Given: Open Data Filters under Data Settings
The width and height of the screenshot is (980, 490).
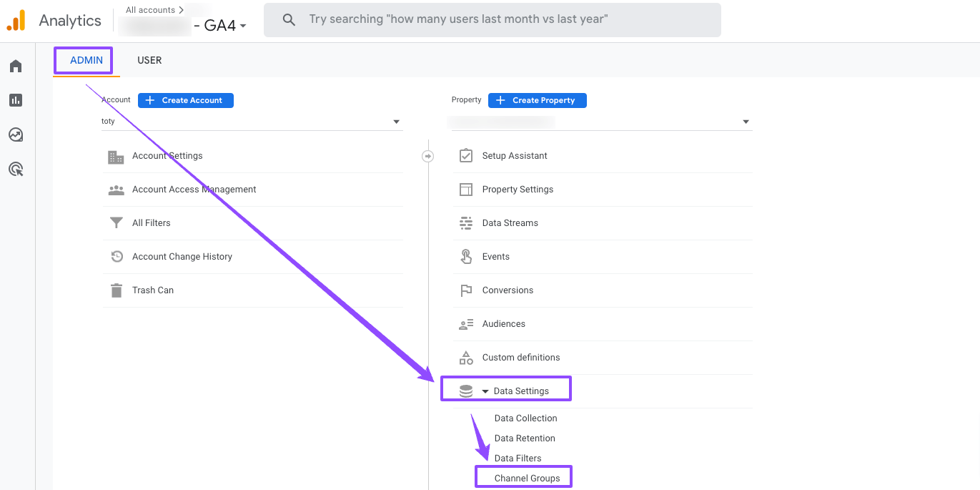Looking at the screenshot, I should click(x=518, y=459).
